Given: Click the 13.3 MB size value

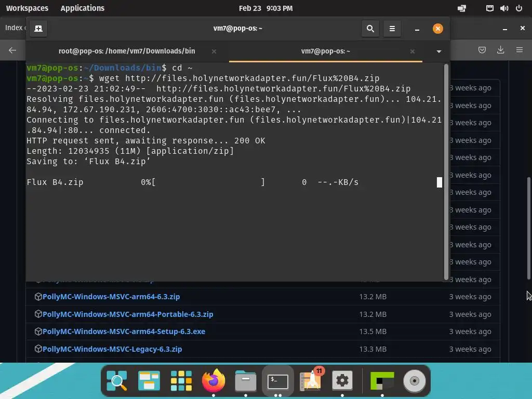Looking at the screenshot, I should coord(373,349).
